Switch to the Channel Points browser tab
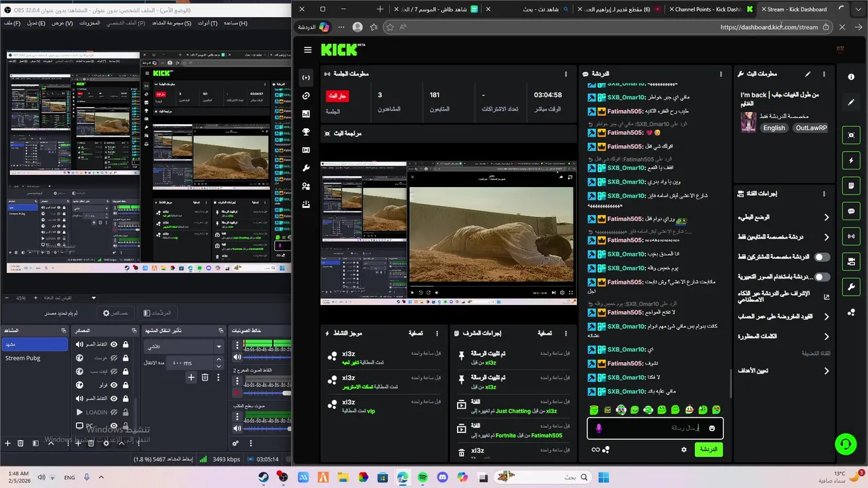The image size is (868, 488). [711, 9]
